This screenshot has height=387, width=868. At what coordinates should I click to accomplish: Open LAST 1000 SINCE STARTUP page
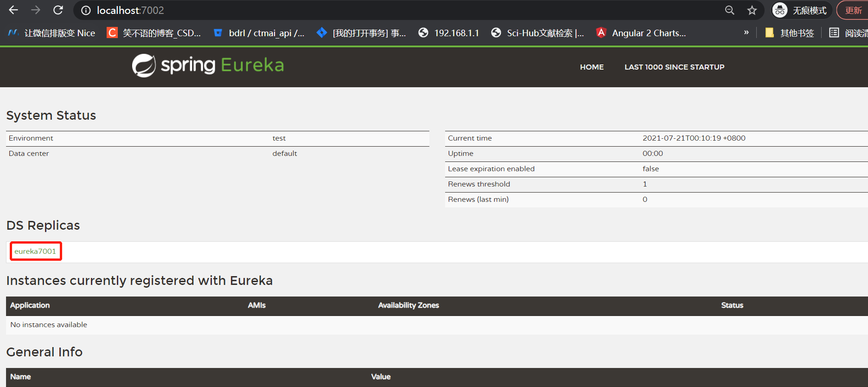674,67
